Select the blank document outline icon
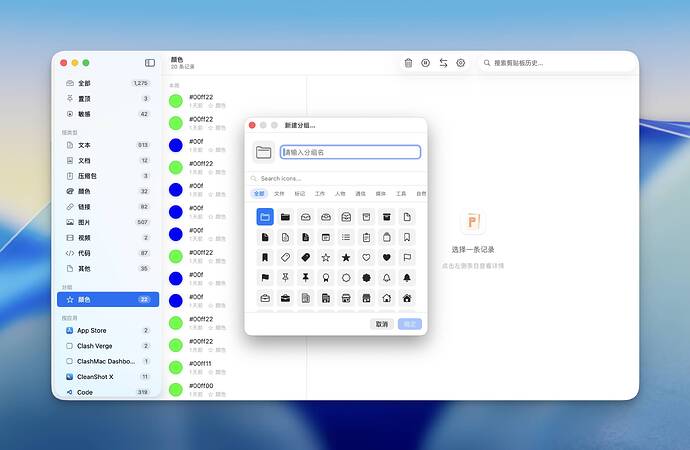Screen dimensions: 690x450 point(407,217)
